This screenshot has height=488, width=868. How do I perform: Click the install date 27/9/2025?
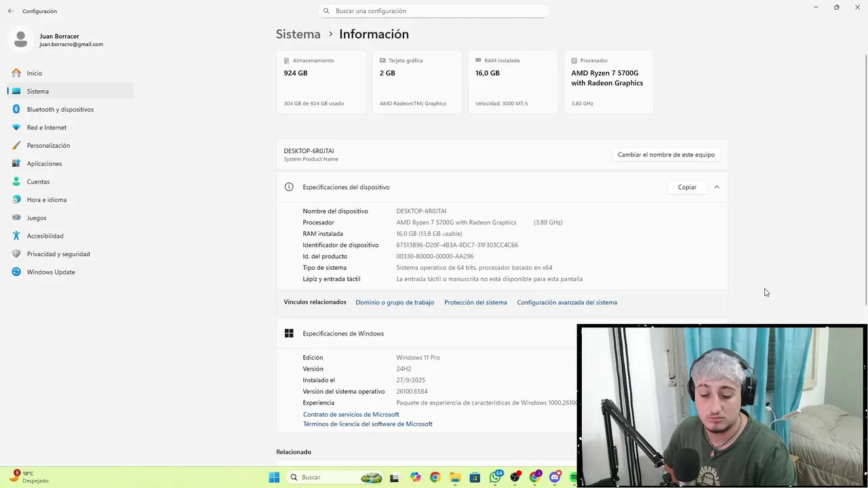point(411,380)
